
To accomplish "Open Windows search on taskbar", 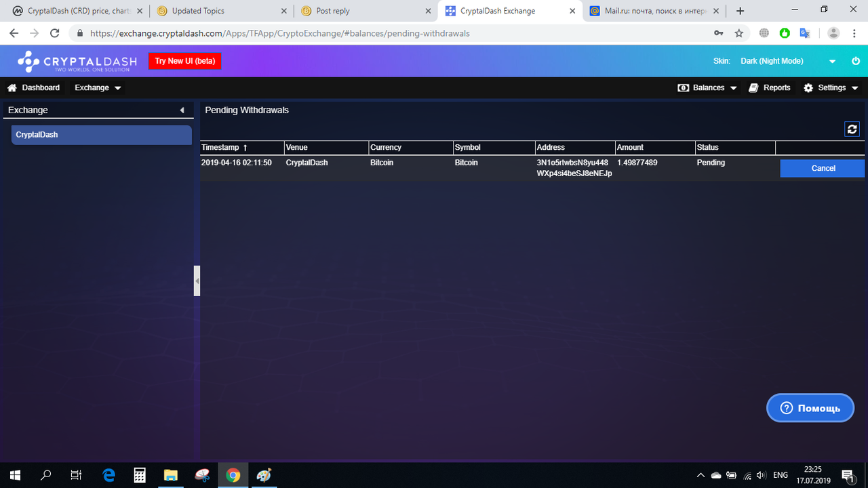I will (46, 474).
